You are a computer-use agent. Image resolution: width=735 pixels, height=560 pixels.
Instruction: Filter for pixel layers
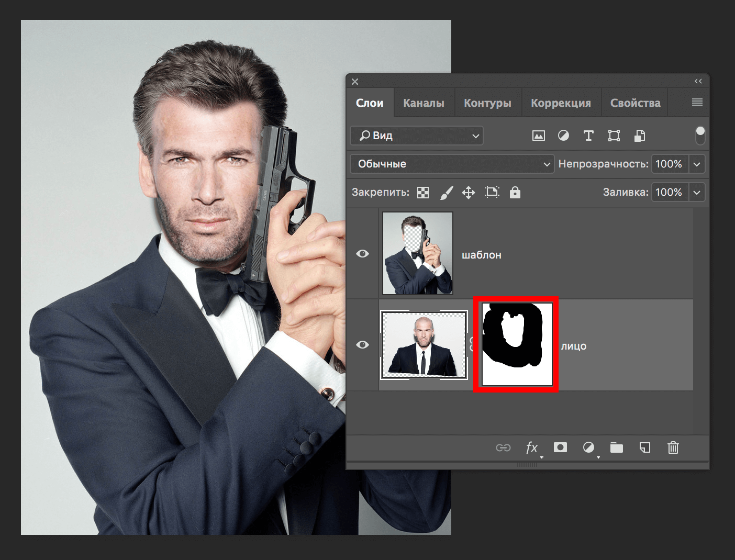538,136
